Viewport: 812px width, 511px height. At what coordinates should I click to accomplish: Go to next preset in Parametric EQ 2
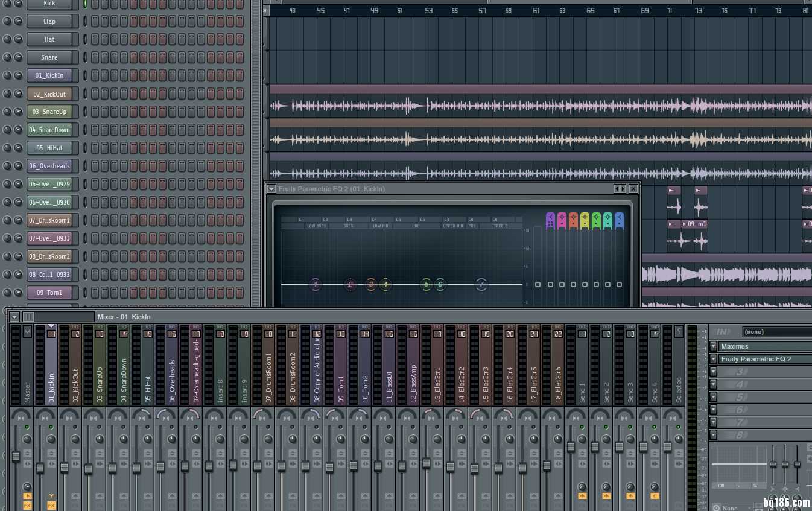coord(623,189)
